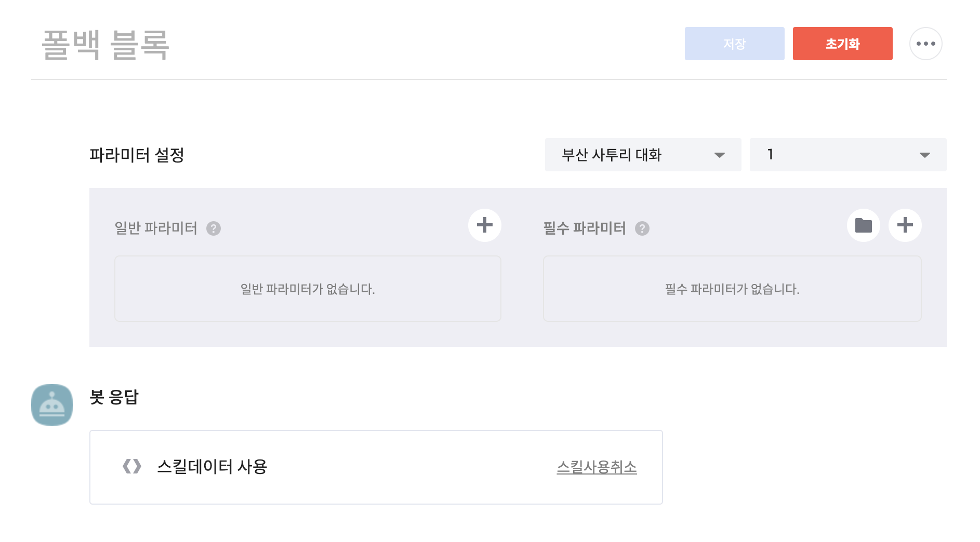Click the three-dot more options button
This screenshot has height=542, width=980.
925,44
